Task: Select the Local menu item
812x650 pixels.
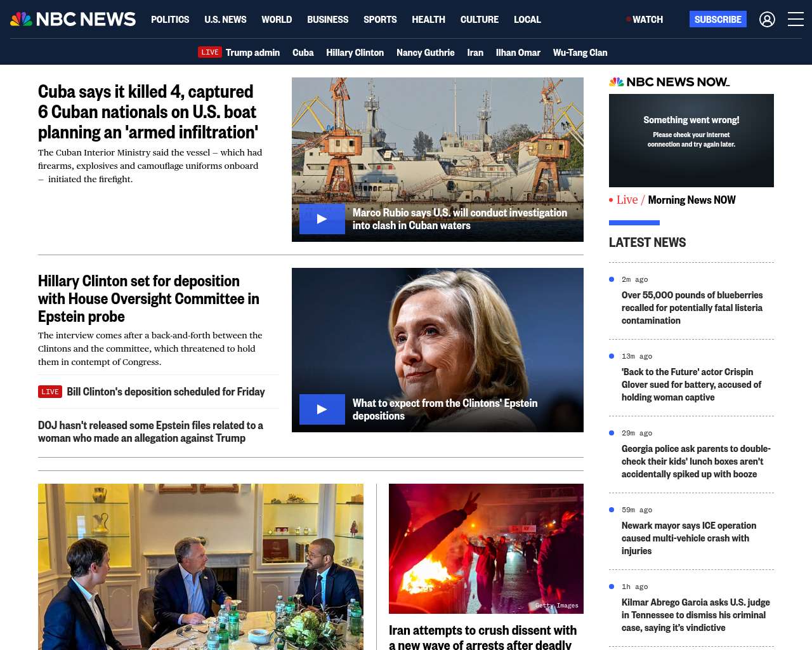Action: click(x=527, y=20)
